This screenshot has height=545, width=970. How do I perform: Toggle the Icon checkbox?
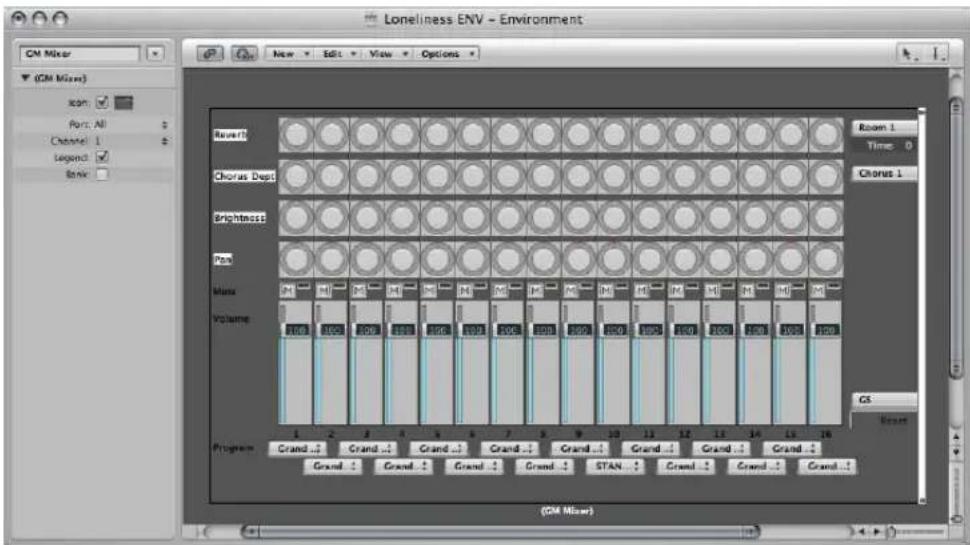tap(102, 103)
